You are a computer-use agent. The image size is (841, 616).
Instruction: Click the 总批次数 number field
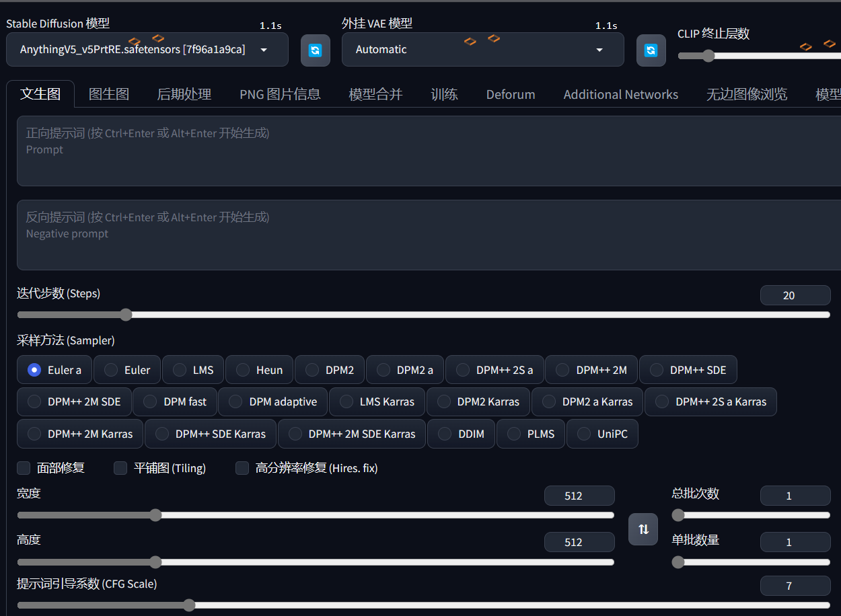pos(795,496)
